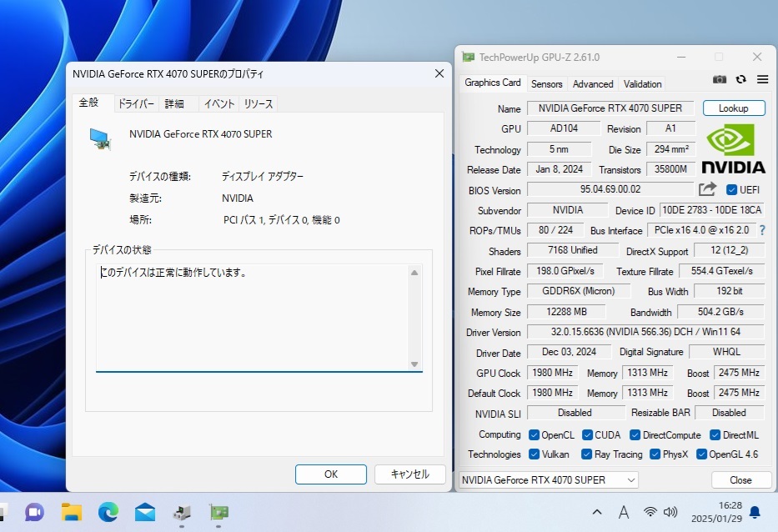Click the display adapter device icon

click(x=100, y=139)
